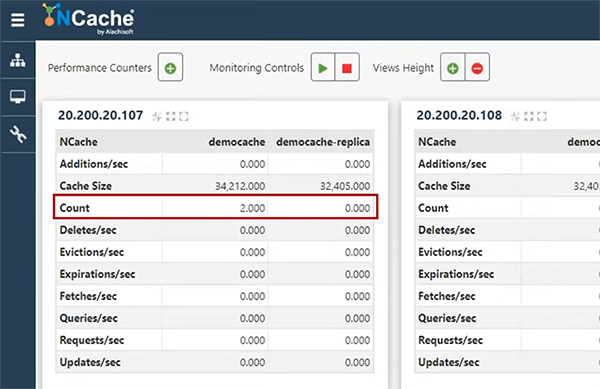Image resolution: width=600 pixels, height=389 pixels.
Task: Select the Requests/sec label in the 108 panel
Action: pos(450,340)
